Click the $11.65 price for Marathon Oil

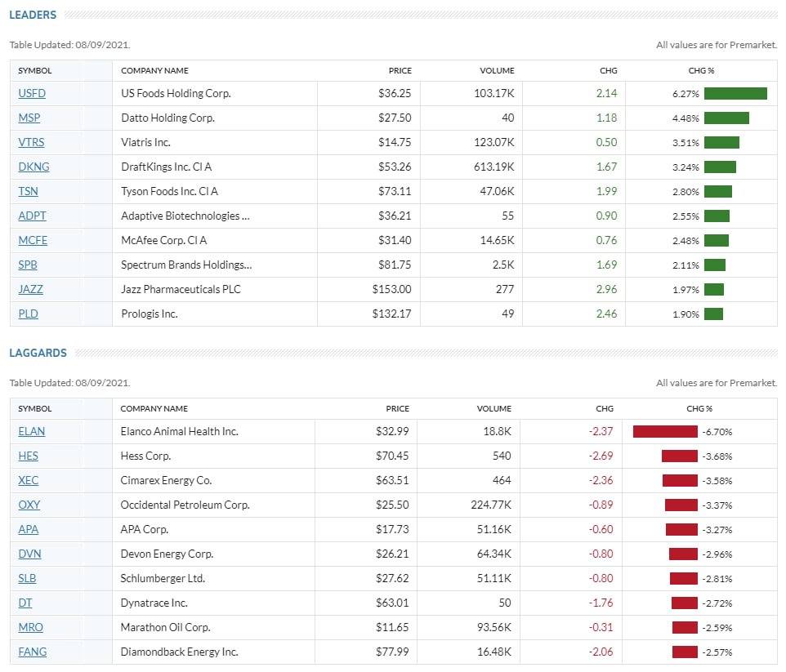(x=392, y=628)
